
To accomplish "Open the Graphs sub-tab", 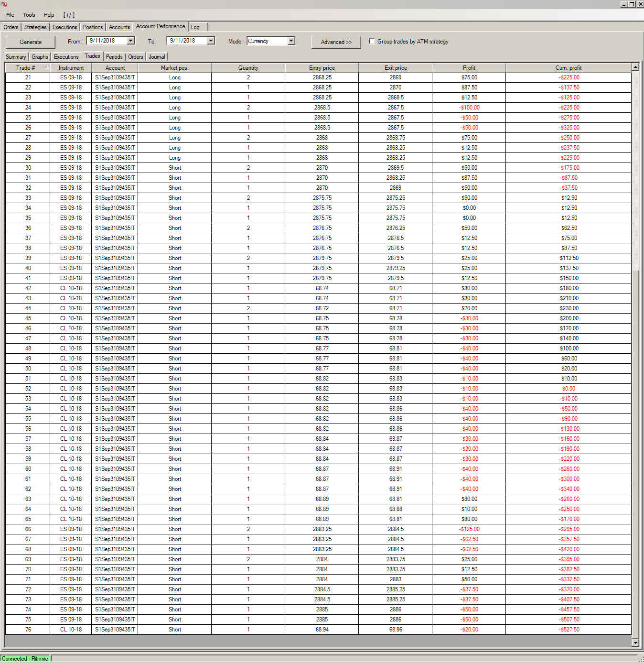I will pyautogui.click(x=40, y=57).
